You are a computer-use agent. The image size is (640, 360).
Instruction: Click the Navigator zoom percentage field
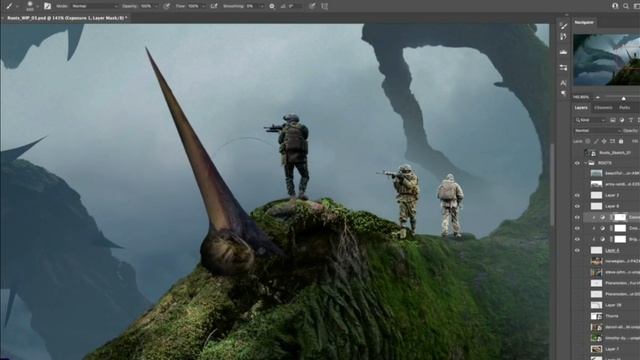pyautogui.click(x=582, y=97)
